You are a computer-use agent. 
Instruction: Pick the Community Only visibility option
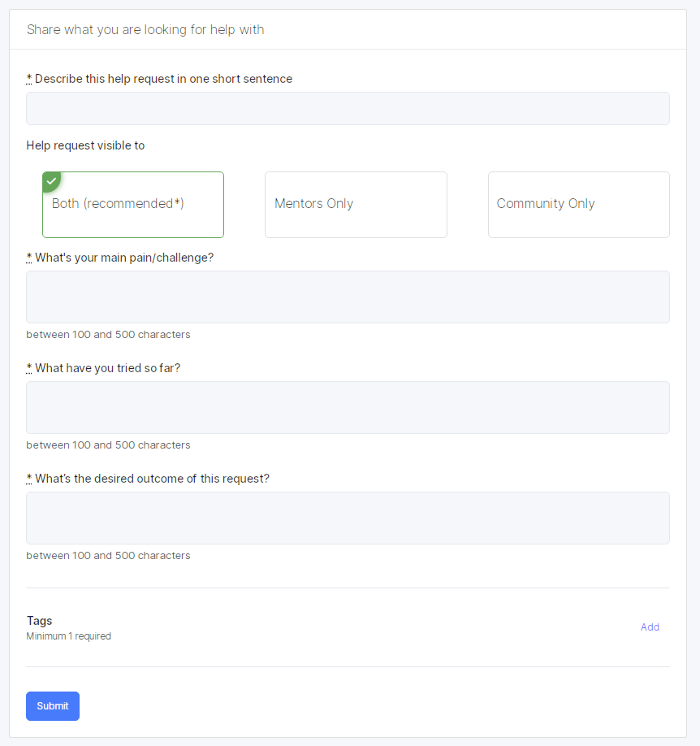point(579,205)
